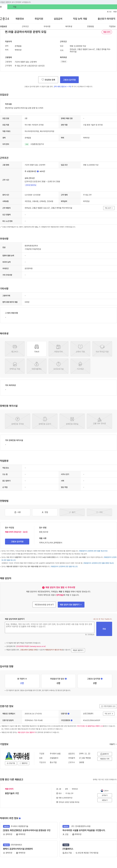This screenshot has height=868, width=117.
Task: Click info icon beside 취업알선기관 알선
Action: coord(66,679)
